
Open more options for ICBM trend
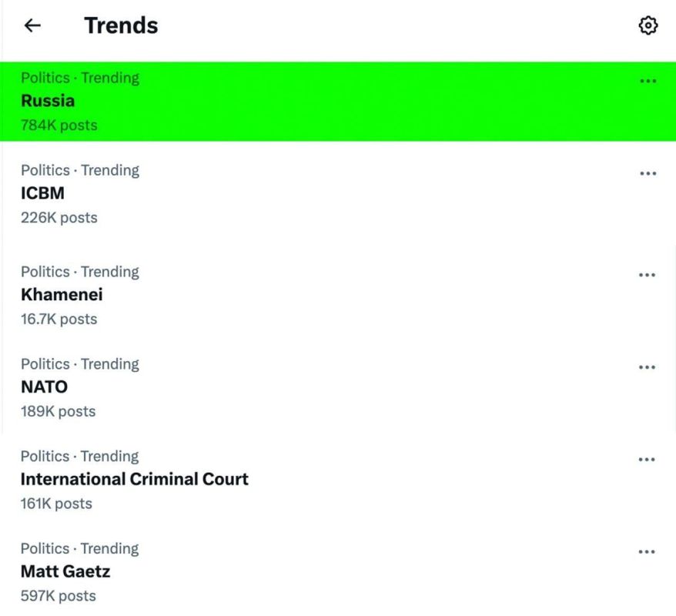point(648,173)
